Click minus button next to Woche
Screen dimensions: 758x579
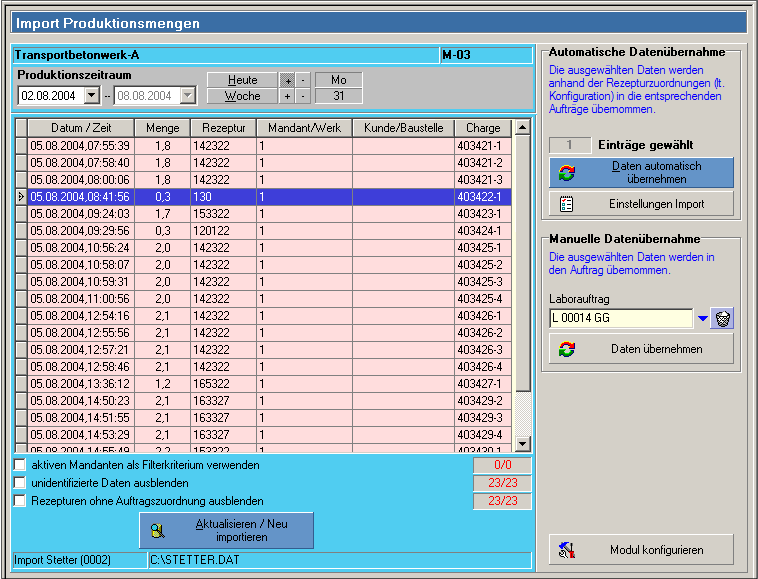tap(302, 96)
